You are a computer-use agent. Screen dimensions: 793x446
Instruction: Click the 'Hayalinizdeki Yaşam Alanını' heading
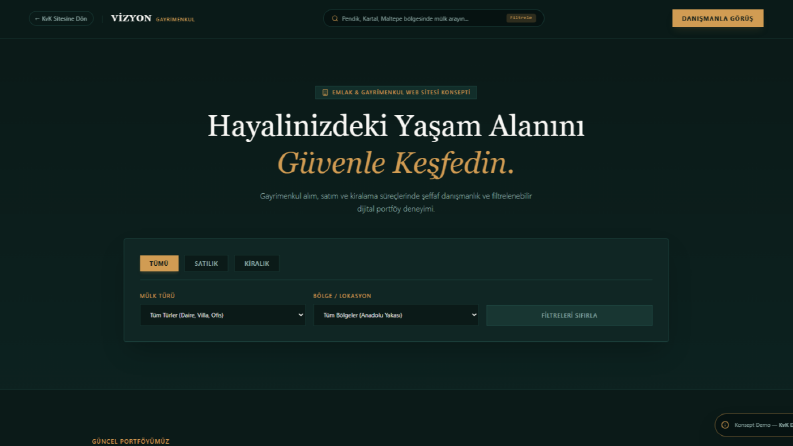click(x=396, y=125)
